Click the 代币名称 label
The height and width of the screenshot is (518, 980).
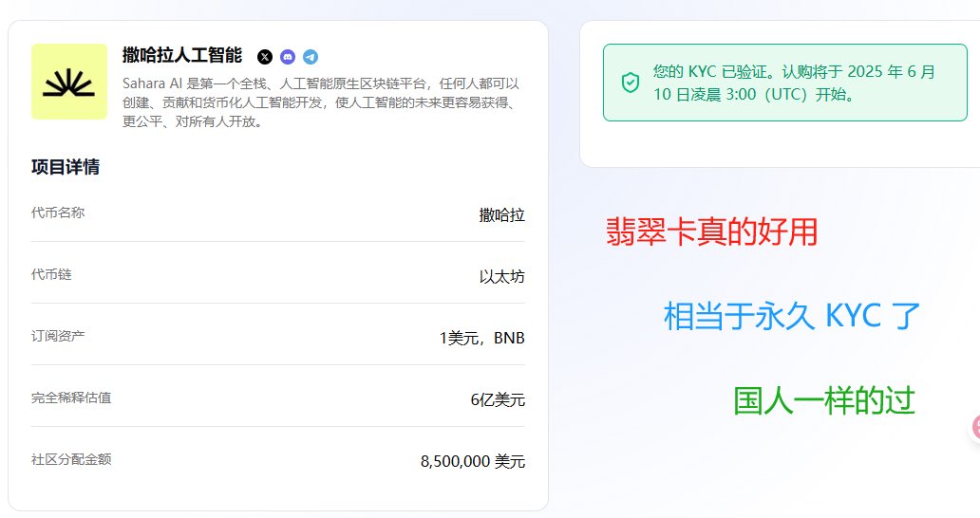pyautogui.click(x=58, y=213)
